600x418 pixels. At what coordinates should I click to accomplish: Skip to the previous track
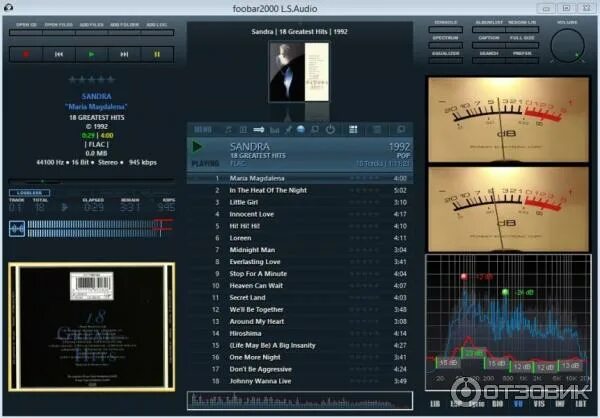[x=59, y=54]
